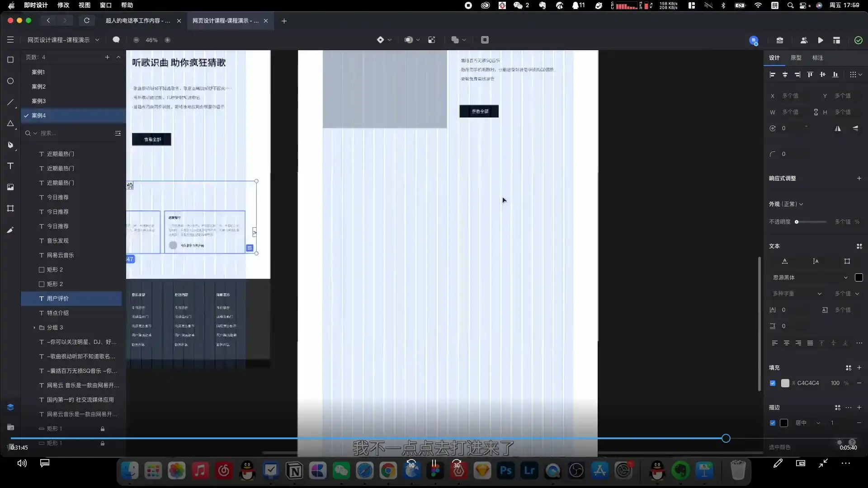Select the Rectangle tool in left toolbar
The width and height of the screenshot is (868, 488).
click(x=10, y=60)
